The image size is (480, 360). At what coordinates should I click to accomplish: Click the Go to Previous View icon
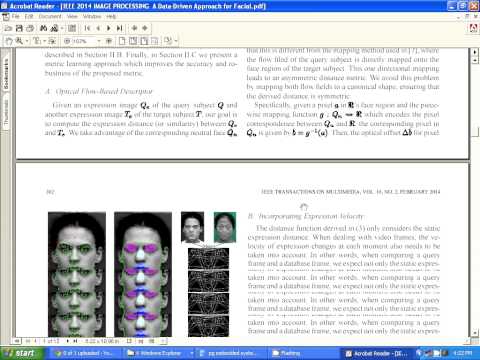(134, 28)
